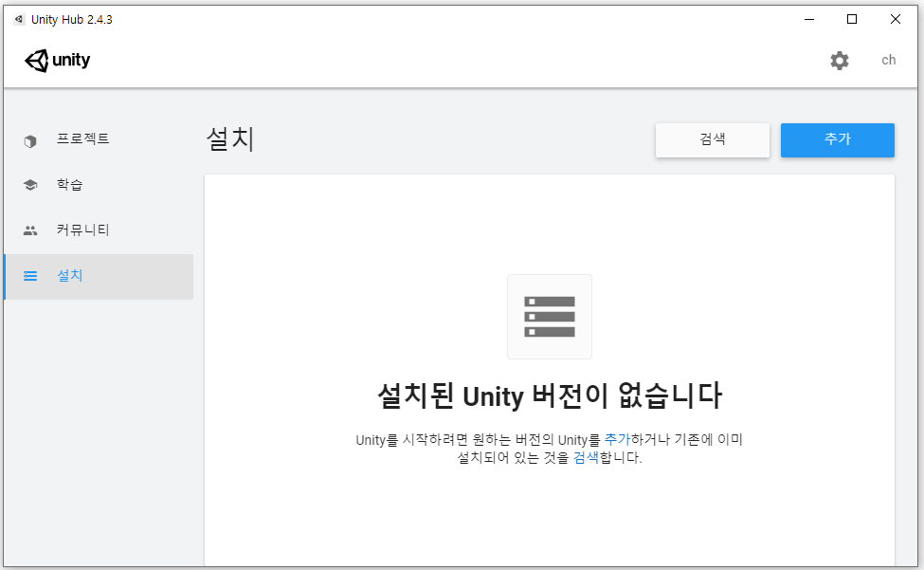Click the 학습 graduation cap icon
This screenshot has height=570, width=924.
[30, 185]
